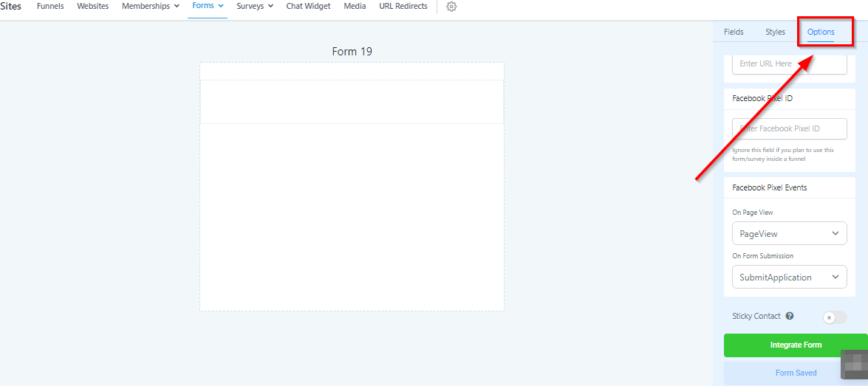The width and height of the screenshot is (868, 386).
Task: Navigate to the Media section
Action: 355,6
